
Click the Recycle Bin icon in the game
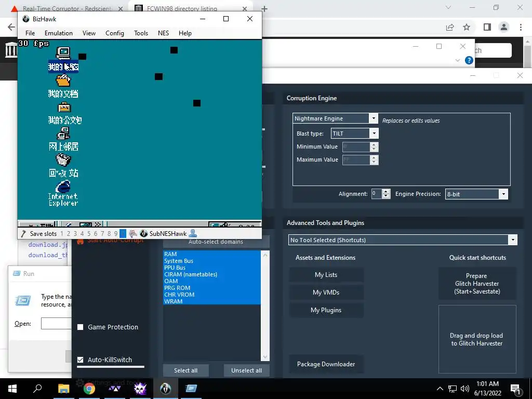(63, 160)
